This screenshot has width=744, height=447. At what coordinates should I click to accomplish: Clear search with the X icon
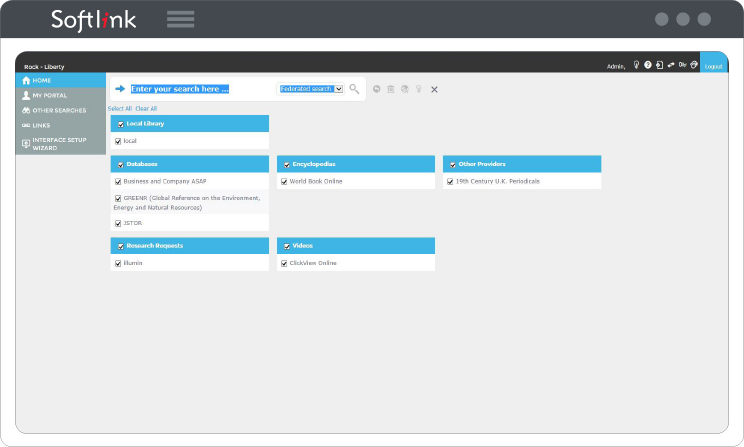click(x=434, y=89)
